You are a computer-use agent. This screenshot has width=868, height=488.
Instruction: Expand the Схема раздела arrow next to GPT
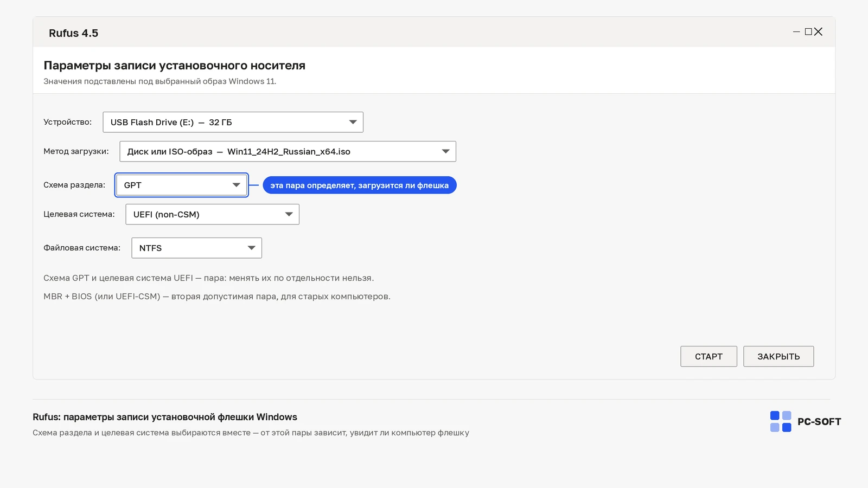(236, 185)
